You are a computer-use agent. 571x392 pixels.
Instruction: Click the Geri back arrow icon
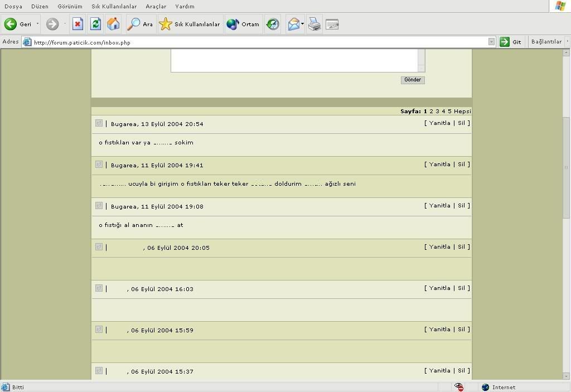coord(10,24)
